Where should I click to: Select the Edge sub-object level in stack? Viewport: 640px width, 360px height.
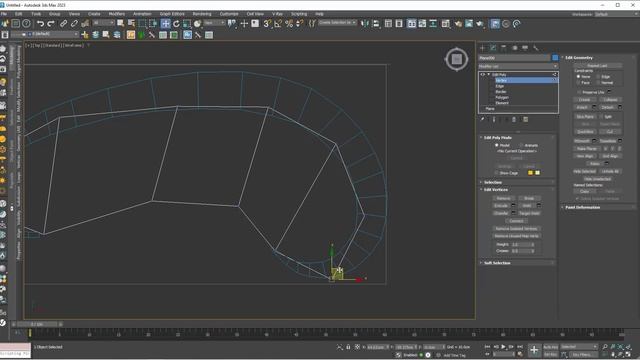[x=500, y=86]
